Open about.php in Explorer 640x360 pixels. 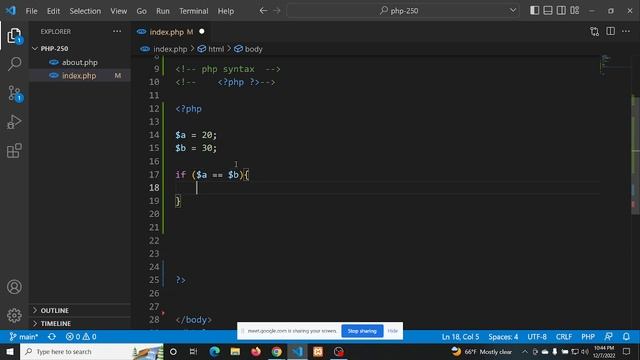(80, 62)
